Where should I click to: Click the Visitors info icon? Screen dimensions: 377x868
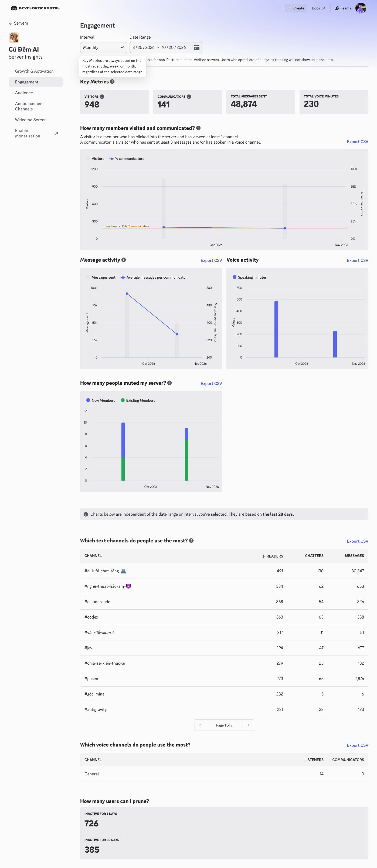coord(102,97)
